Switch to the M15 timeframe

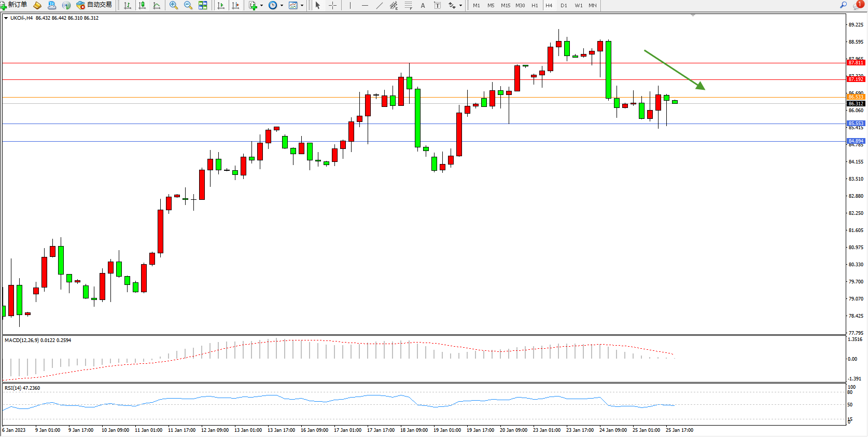(505, 5)
